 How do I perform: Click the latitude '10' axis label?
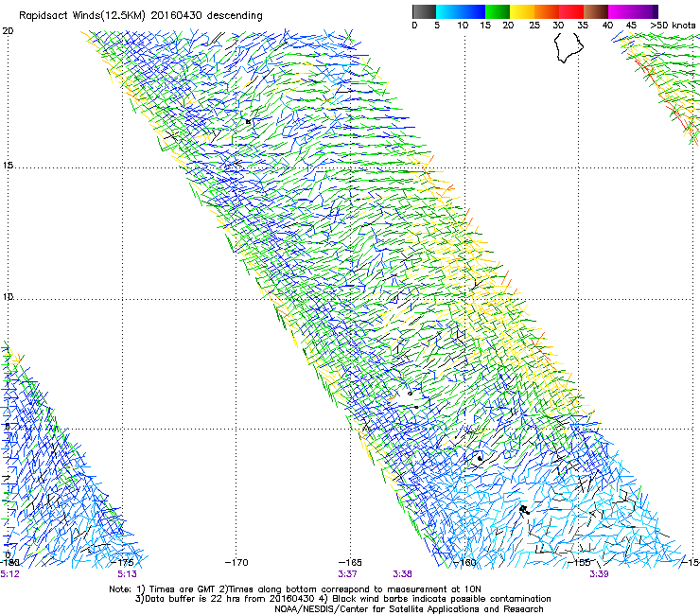pyautogui.click(x=8, y=296)
